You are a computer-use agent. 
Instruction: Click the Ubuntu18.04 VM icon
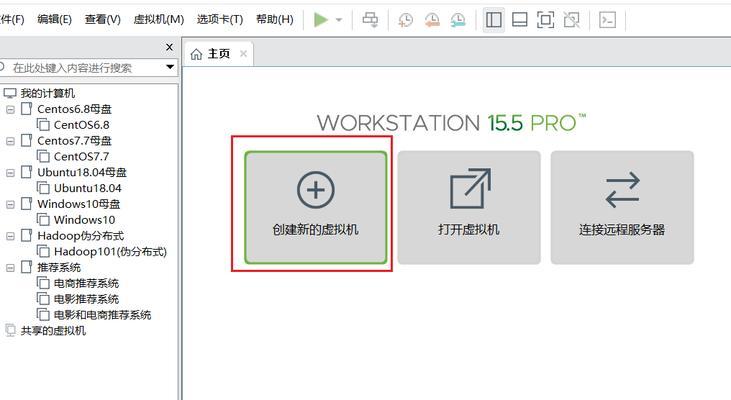(43, 188)
